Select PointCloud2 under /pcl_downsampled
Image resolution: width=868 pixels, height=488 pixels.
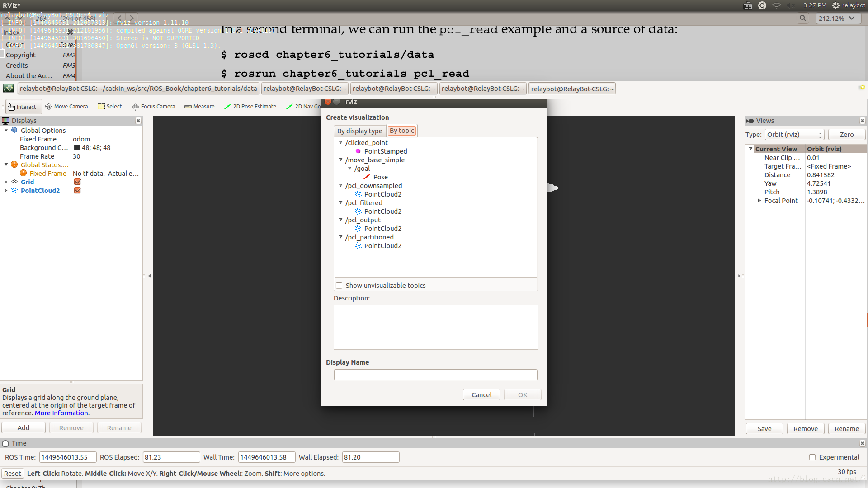382,194
